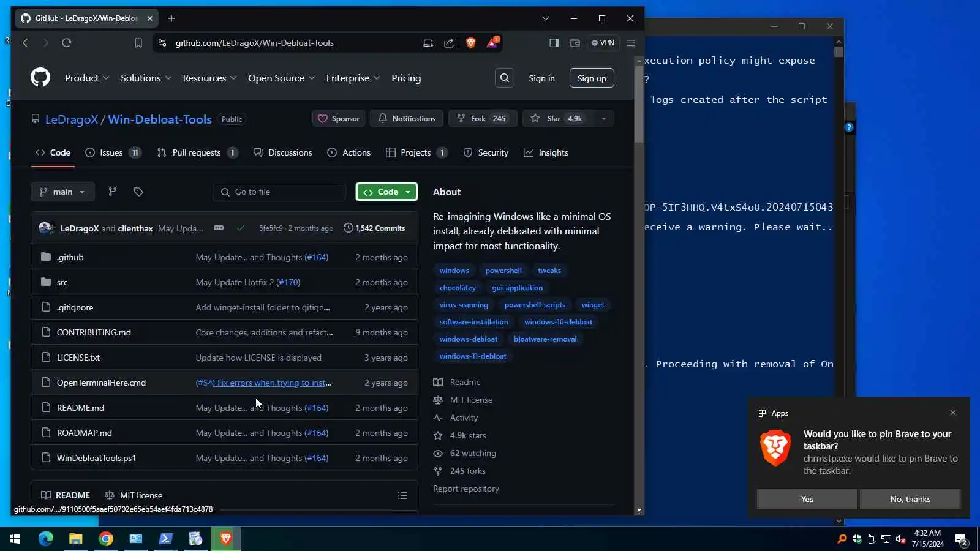Launch Google Chrome from the taskbar
980x551 pixels.
[x=106, y=539]
